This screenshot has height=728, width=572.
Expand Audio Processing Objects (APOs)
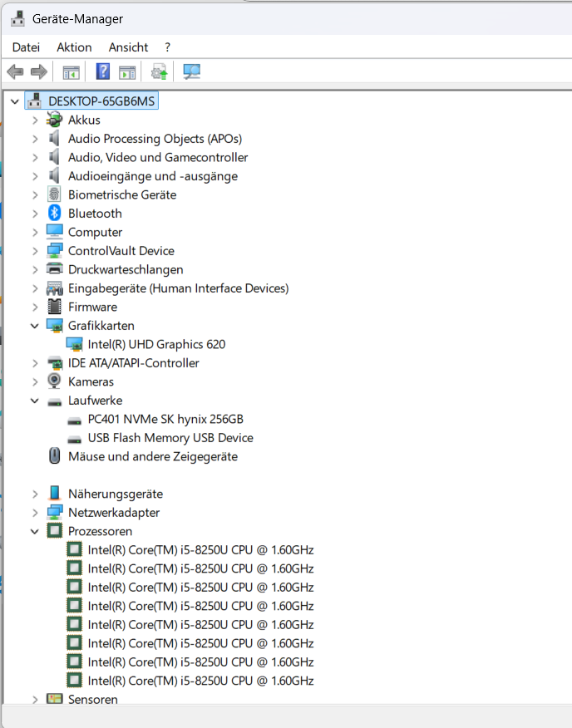coord(35,139)
